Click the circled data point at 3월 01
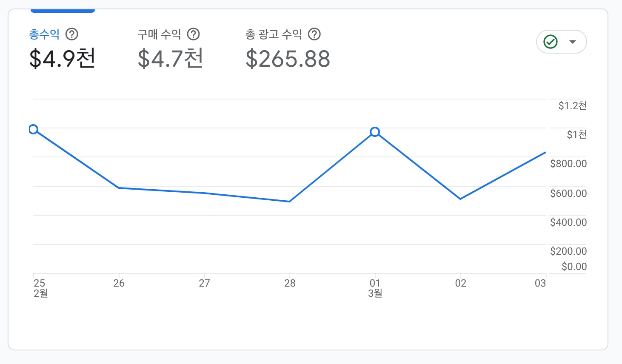This screenshot has height=364, width=622. point(375,132)
